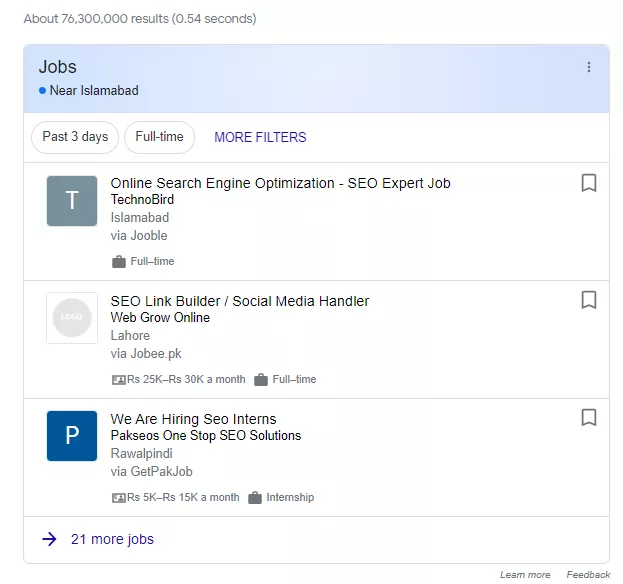Click the arrow icon beside 21 more jobs
This screenshot has height=584, width=623.
[x=49, y=539]
